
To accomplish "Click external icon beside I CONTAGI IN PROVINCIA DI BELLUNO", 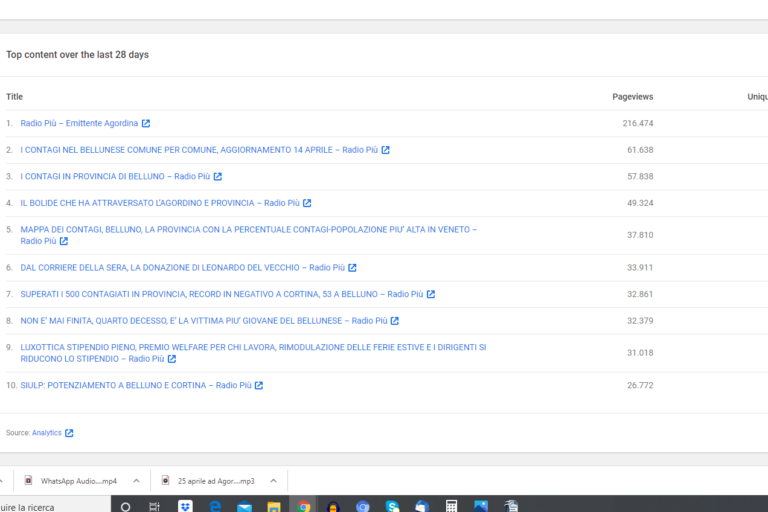I will [218, 176].
